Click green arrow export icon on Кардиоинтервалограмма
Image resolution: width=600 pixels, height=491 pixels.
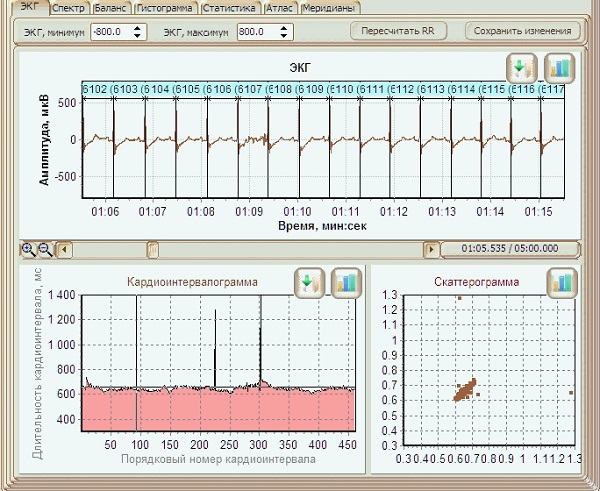[x=310, y=283]
